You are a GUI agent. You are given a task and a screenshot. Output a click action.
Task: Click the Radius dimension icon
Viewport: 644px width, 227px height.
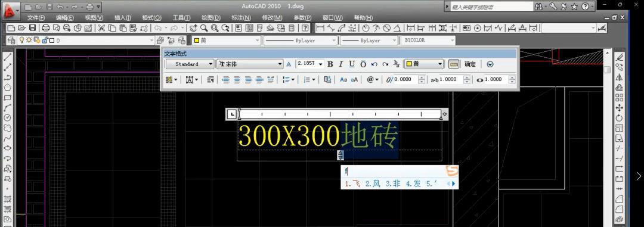click(x=366, y=28)
